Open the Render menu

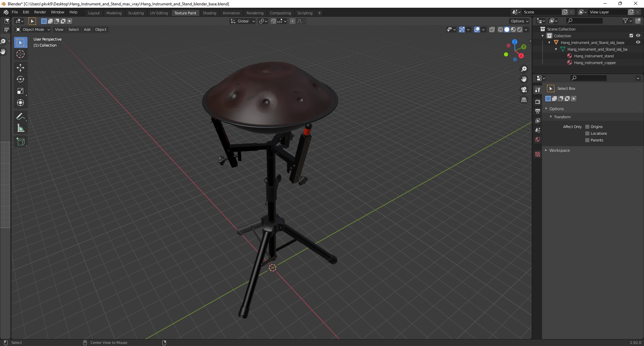click(40, 12)
